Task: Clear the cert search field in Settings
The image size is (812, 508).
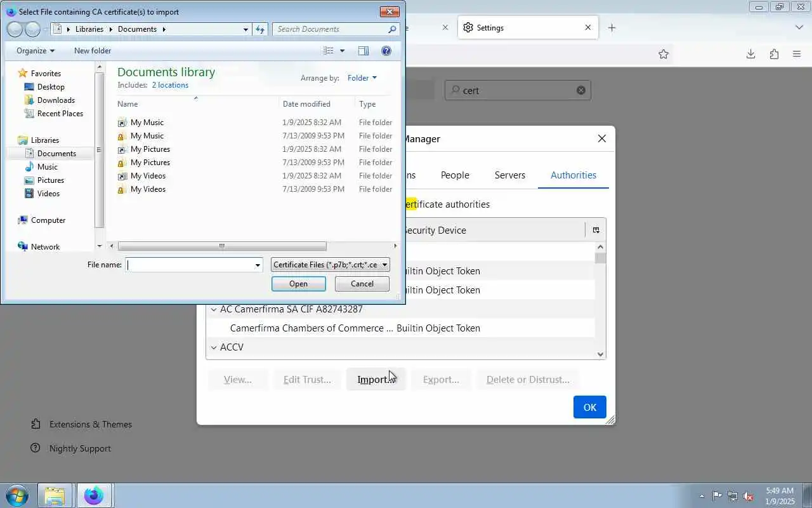Action: (x=581, y=90)
